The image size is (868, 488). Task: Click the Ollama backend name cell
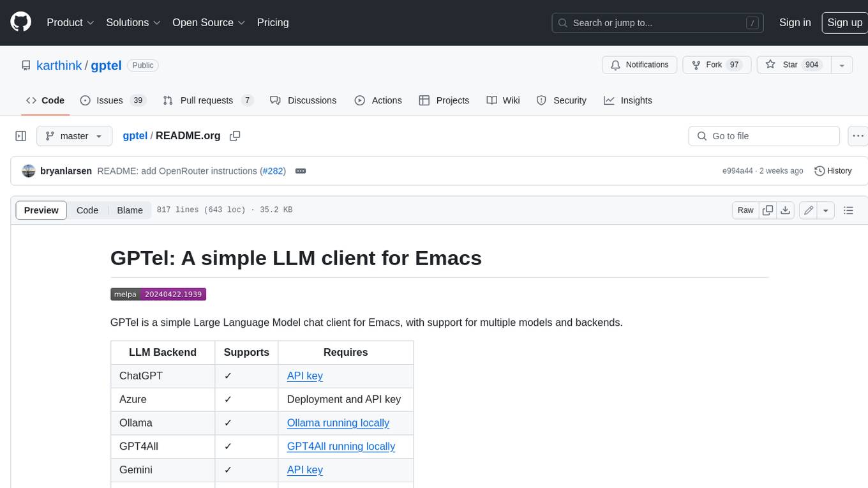coord(163,423)
